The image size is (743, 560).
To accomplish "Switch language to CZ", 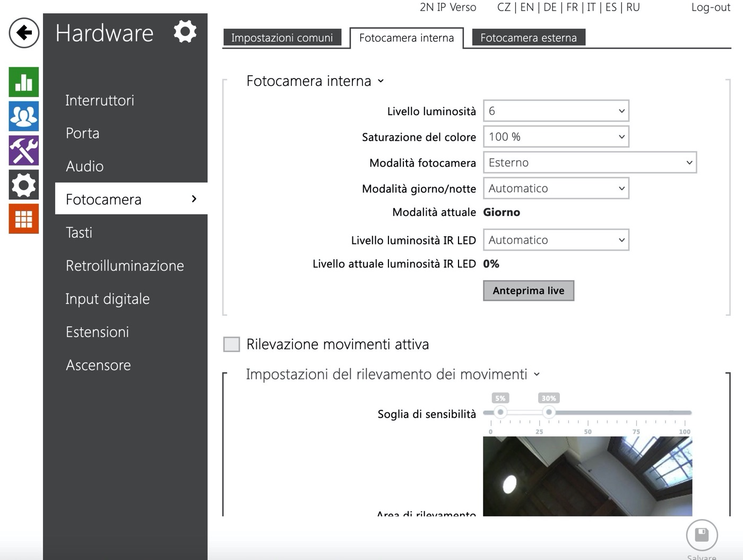I will [x=504, y=7].
